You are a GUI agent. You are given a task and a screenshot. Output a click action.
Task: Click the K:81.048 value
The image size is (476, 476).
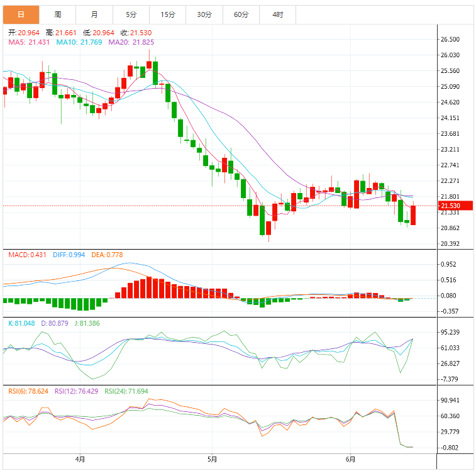[x=21, y=323]
